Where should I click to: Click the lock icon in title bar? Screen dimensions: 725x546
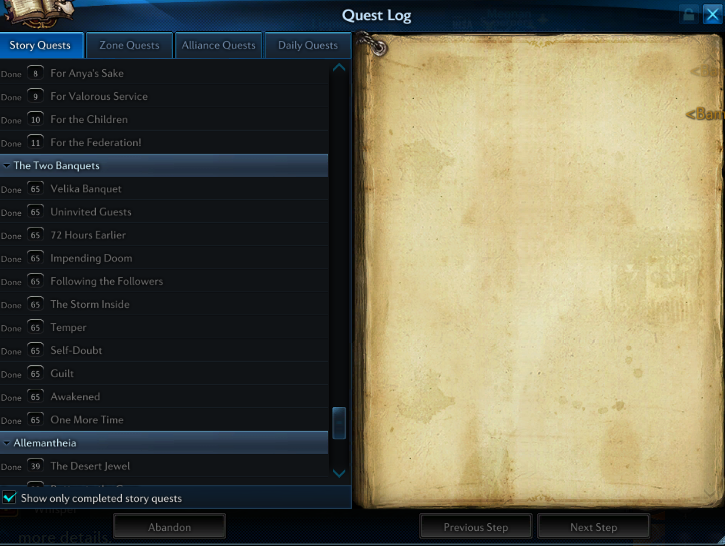pos(689,14)
